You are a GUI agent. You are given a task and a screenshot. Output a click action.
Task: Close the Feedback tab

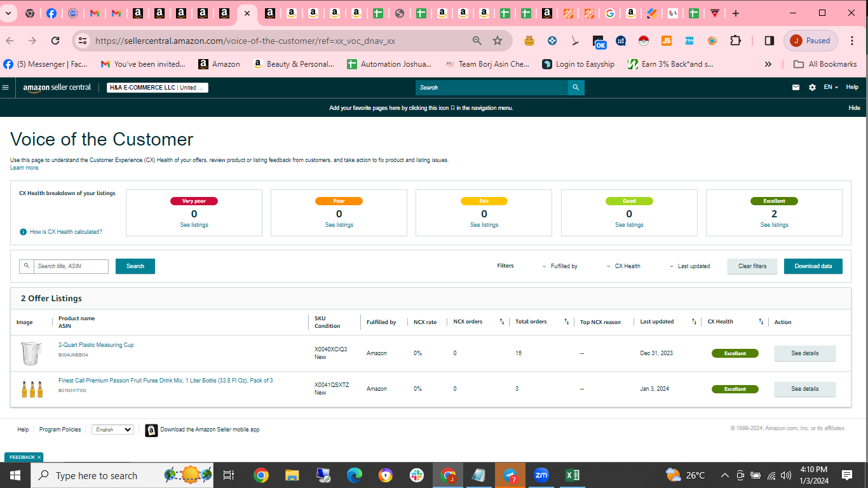pyautogui.click(x=39, y=457)
